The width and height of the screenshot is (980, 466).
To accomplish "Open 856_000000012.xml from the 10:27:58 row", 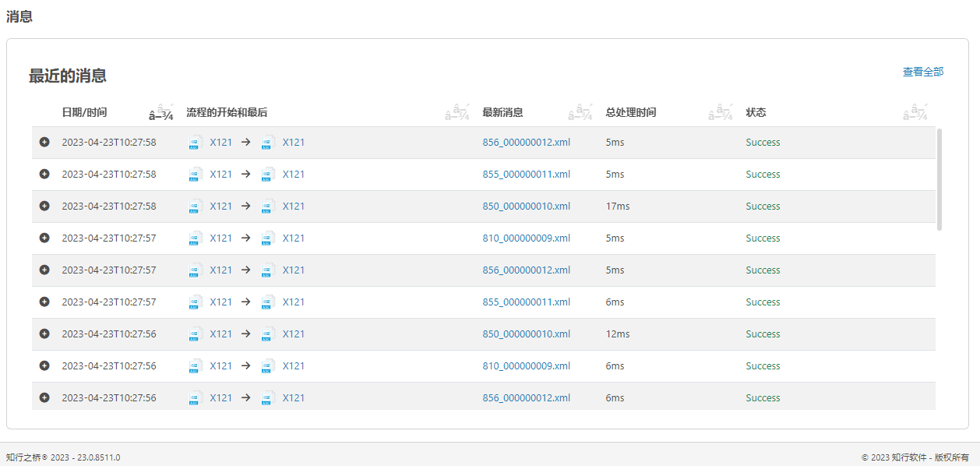I will tap(527, 143).
